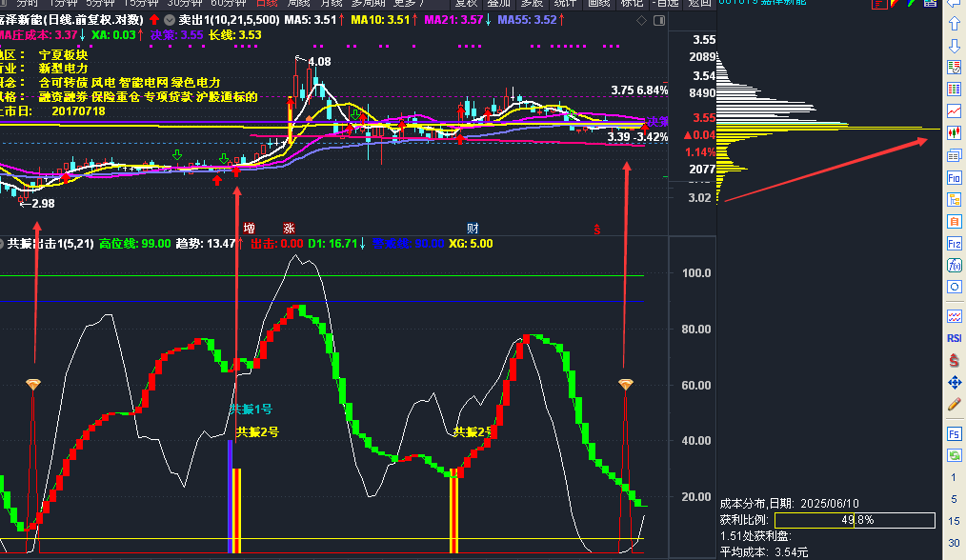Click the 返回 return button
Screen dimensions: 966x560
699,3
